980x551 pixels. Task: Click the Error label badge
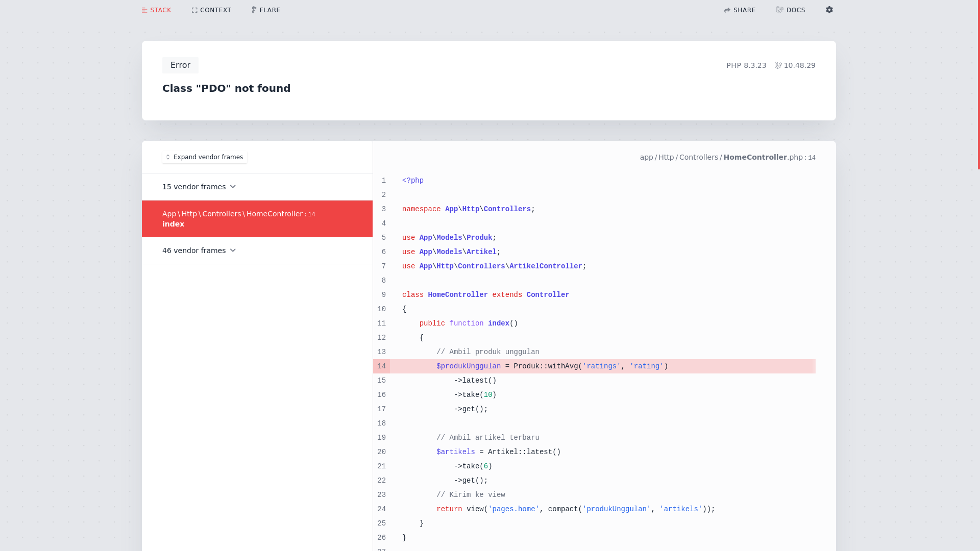180,65
